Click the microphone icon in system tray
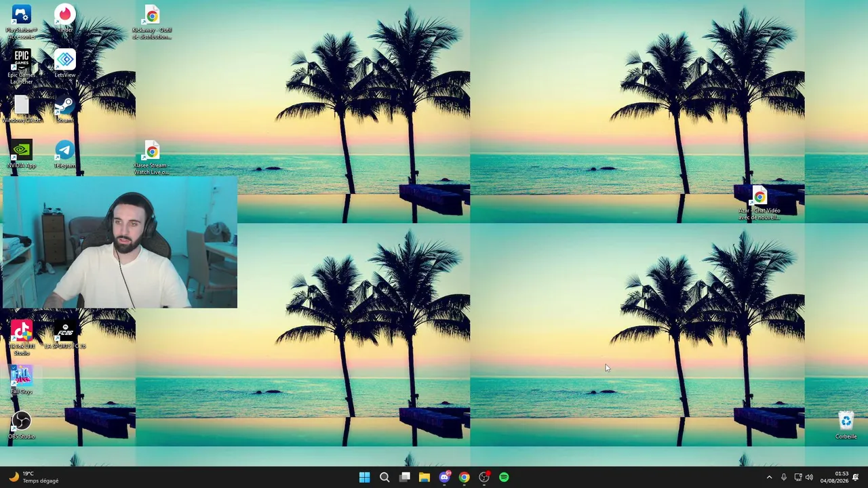The height and width of the screenshot is (488, 868). (x=784, y=477)
